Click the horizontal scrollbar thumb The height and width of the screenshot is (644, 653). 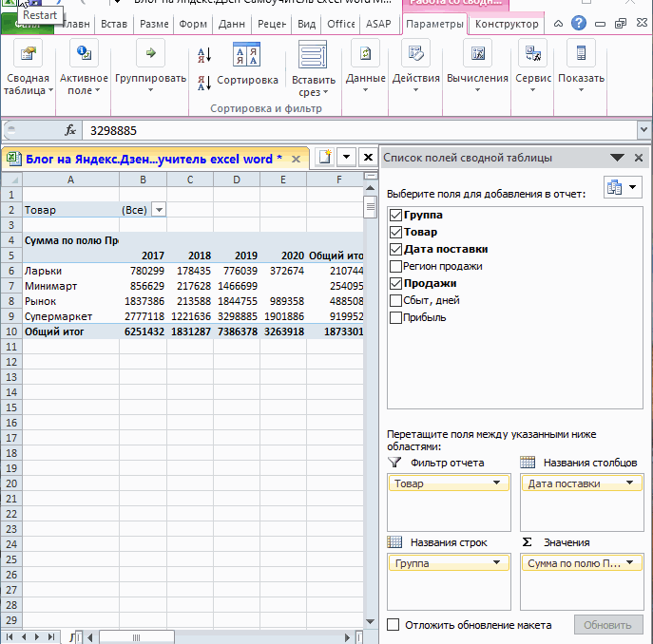[136, 637]
